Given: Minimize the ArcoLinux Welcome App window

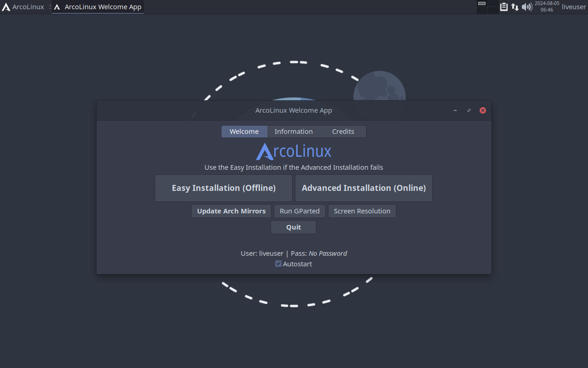Looking at the screenshot, I should coord(455,110).
